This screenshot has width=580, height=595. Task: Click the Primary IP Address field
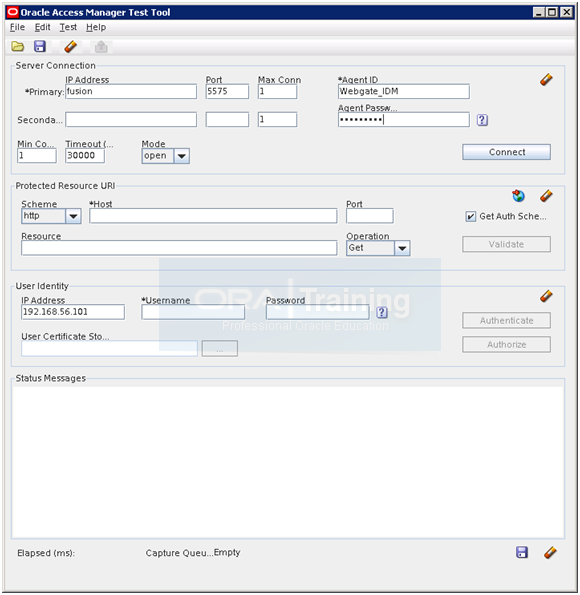pos(131,91)
